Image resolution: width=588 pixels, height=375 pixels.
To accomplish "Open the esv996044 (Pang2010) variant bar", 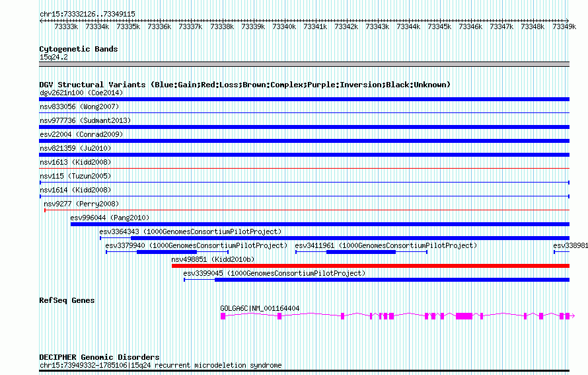I will (x=320, y=224).
